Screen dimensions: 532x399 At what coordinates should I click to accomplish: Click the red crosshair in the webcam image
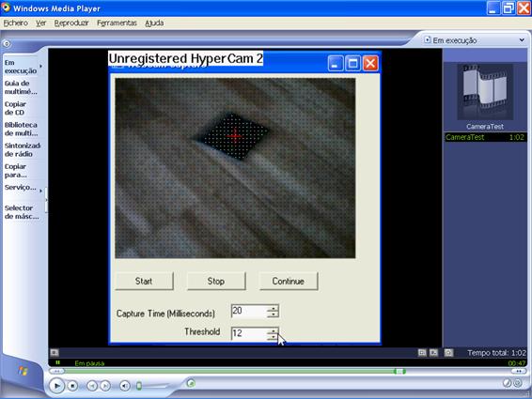click(235, 136)
